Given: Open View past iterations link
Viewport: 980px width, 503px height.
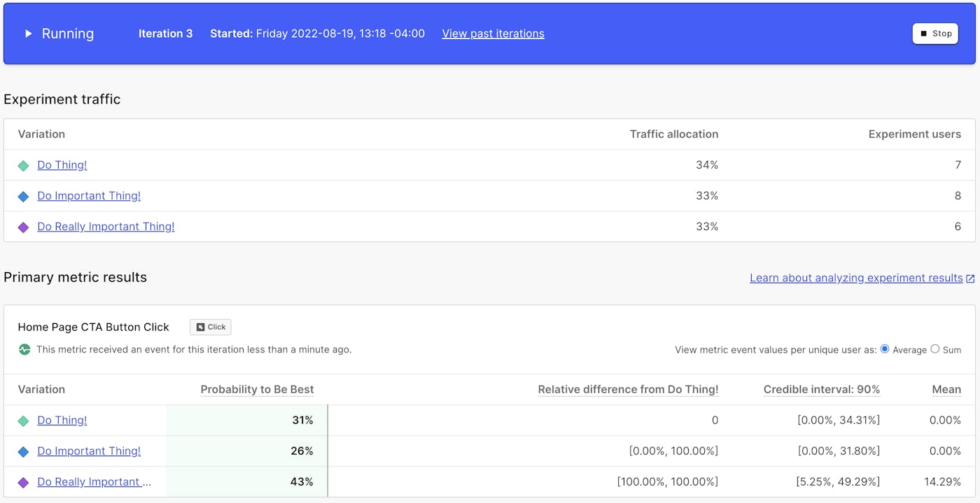Looking at the screenshot, I should (x=493, y=34).
